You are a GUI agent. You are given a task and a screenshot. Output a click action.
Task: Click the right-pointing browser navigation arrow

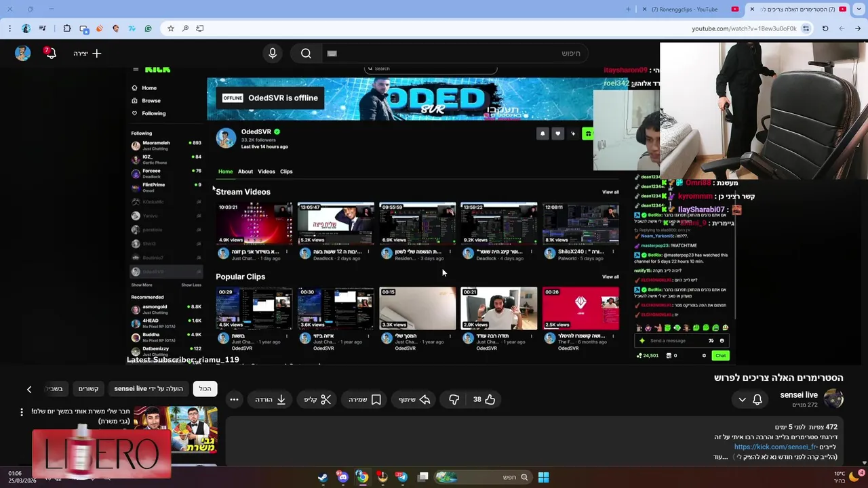[x=859, y=28]
